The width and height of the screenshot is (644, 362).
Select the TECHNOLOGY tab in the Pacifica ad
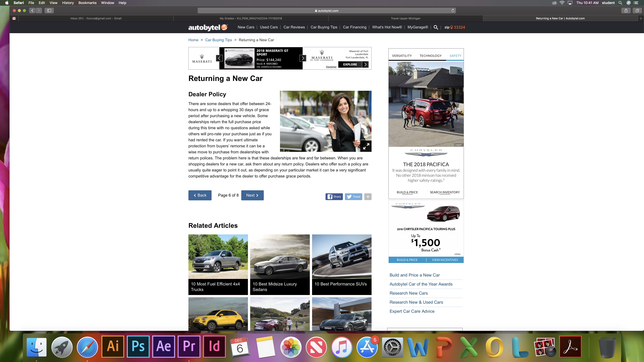click(430, 56)
